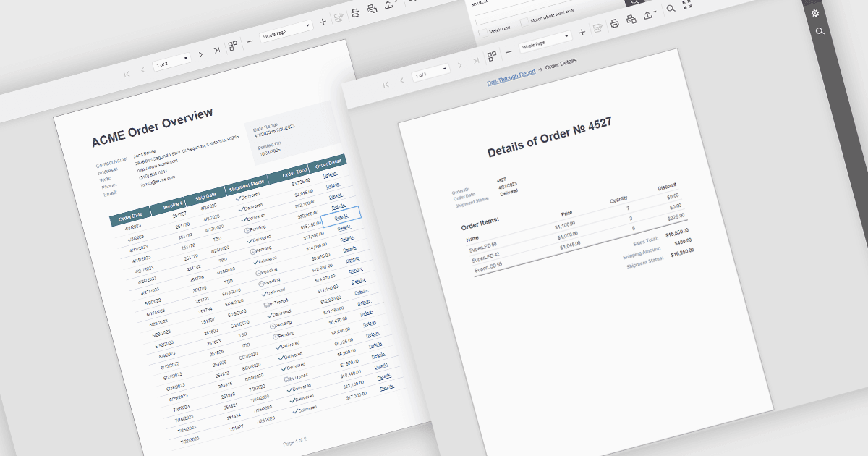Viewport: 868px width, 456px height.
Task: Click the Order Detail column header
Action: click(328, 163)
